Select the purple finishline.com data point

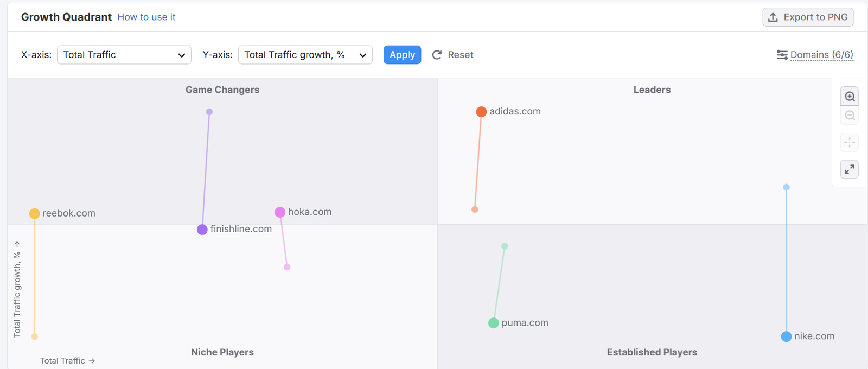point(202,230)
